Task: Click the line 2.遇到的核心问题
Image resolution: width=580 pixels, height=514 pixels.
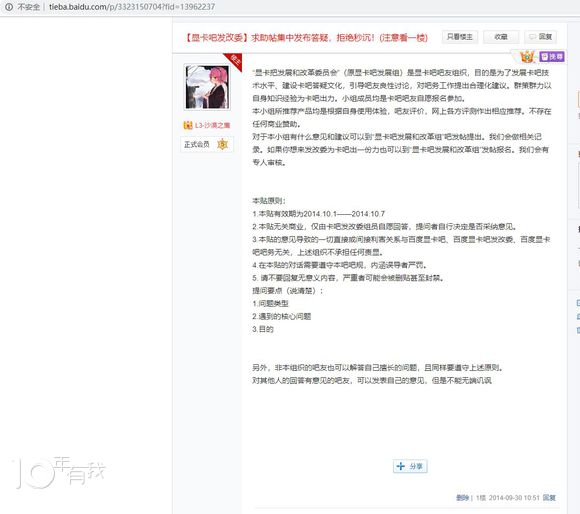Action: (x=281, y=317)
